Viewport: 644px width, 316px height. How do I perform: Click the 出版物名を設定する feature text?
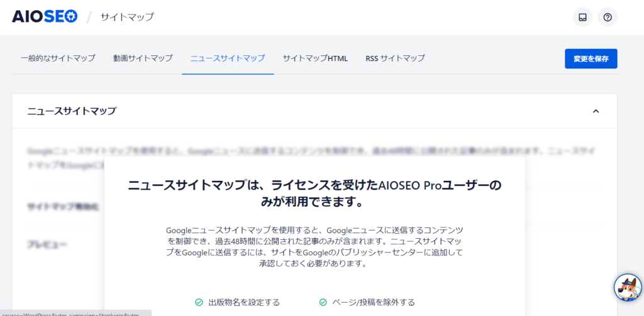point(244,302)
